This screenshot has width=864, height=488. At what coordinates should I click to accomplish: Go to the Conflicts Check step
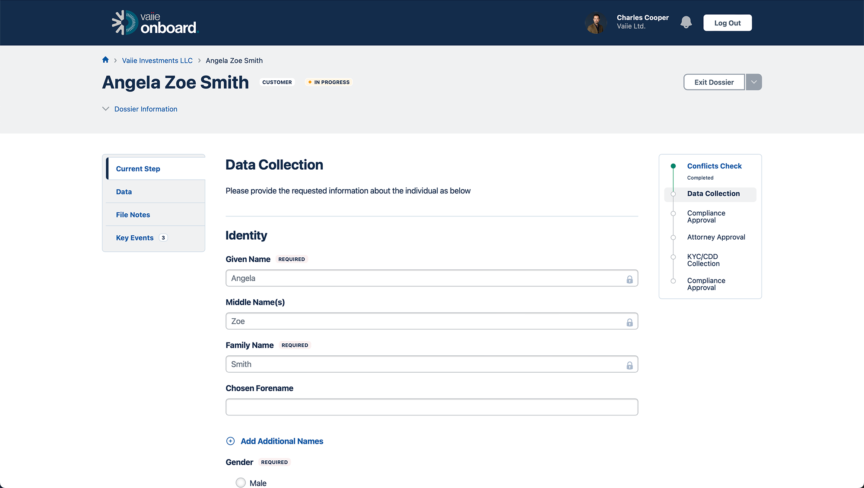pos(714,166)
